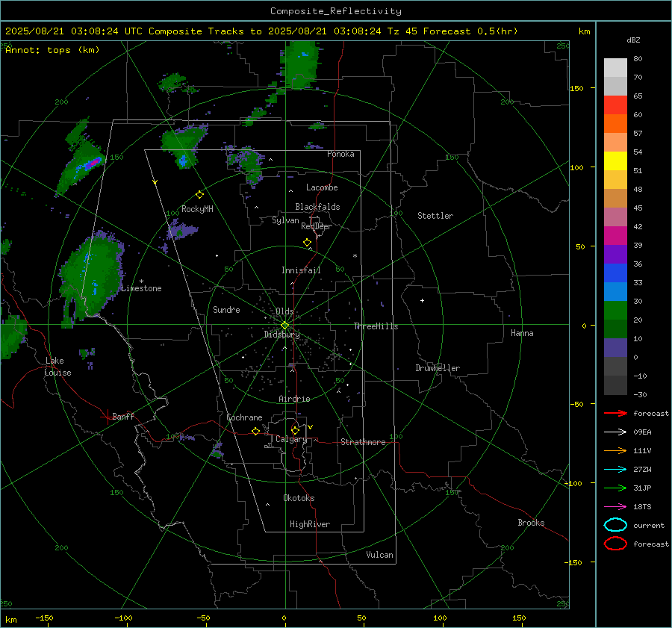The width and height of the screenshot is (672, 628).
Task: Click the Airdrie city label
Action: coord(294,399)
